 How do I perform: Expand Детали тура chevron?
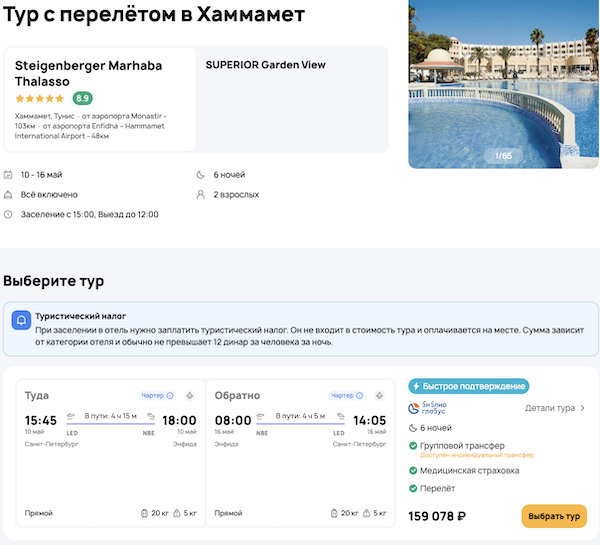coord(583,408)
